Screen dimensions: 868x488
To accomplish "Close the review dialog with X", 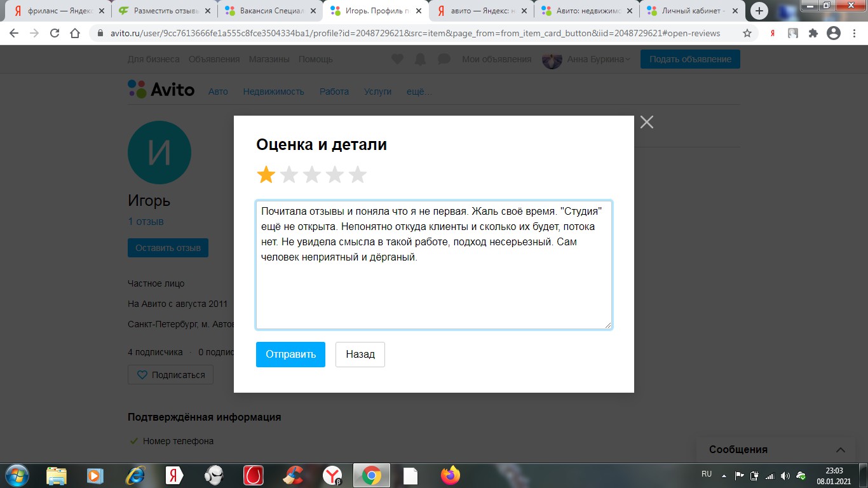I will click(647, 122).
